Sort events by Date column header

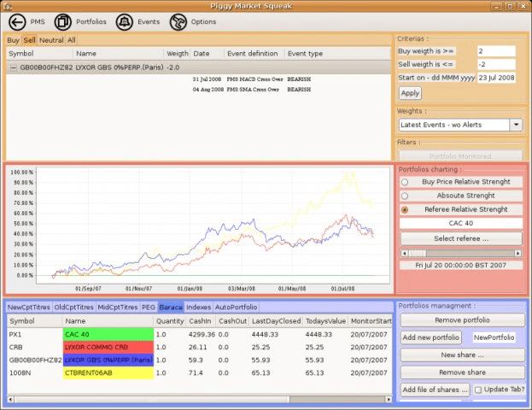(x=208, y=54)
